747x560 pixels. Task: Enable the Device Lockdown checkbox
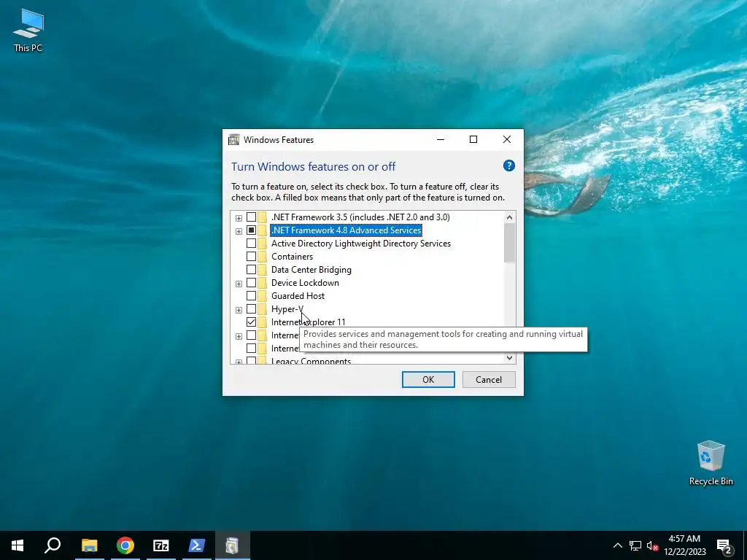click(x=251, y=283)
